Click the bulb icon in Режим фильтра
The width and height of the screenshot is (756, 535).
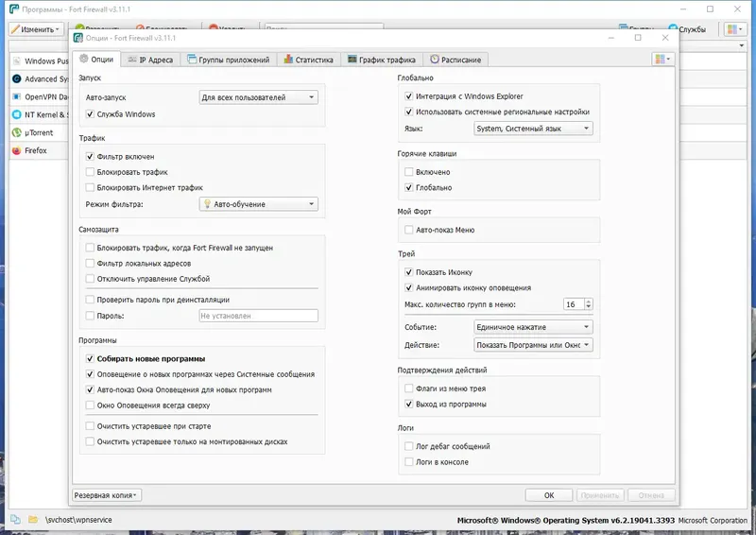coord(207,204)
